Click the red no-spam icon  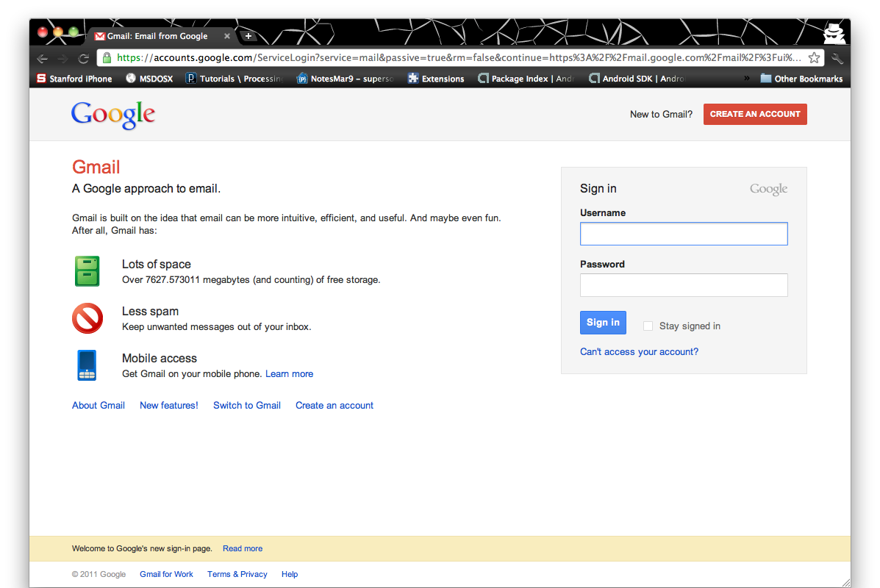(x=87, y=318)
